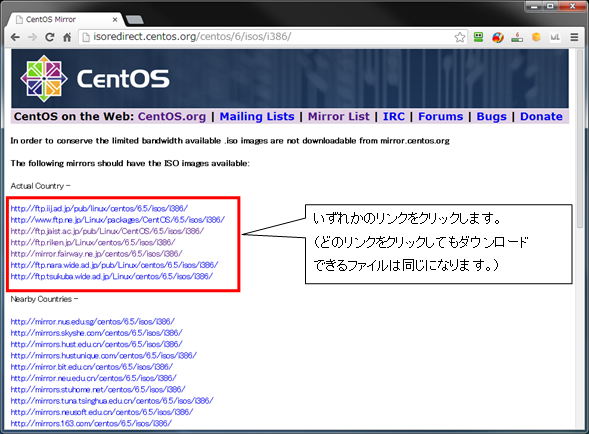
Task: Open the Donate link
Action: click(541, 116)
